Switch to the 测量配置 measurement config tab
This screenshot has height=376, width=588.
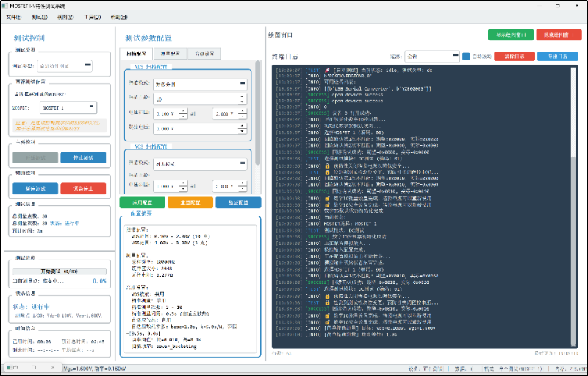[x=171, y=54]
